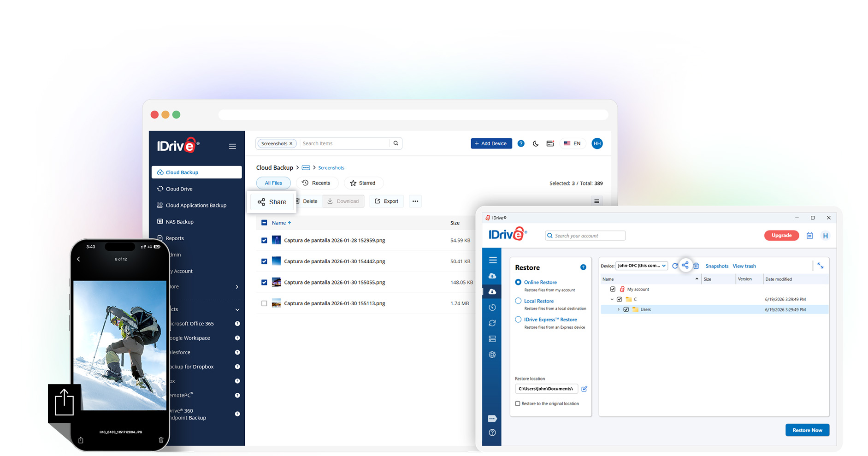
Task: Tap the back arrow on the phone screen
Action: tap(78, 259)
